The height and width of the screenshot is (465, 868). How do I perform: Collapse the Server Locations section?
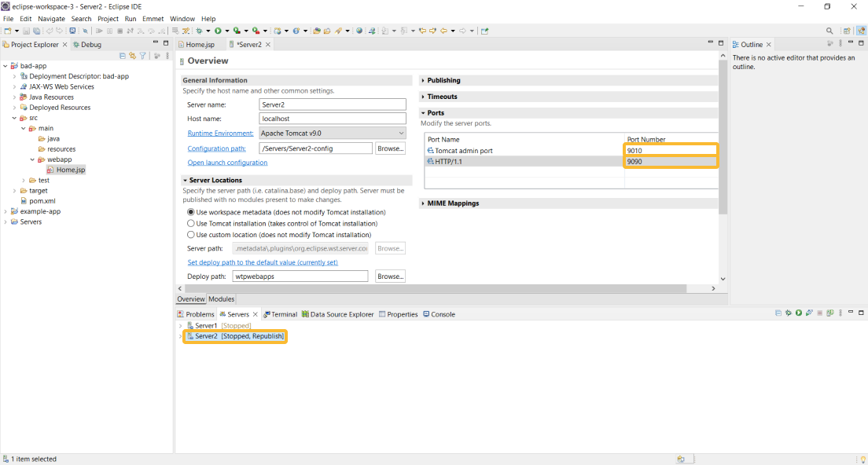(x=185, y=180)
